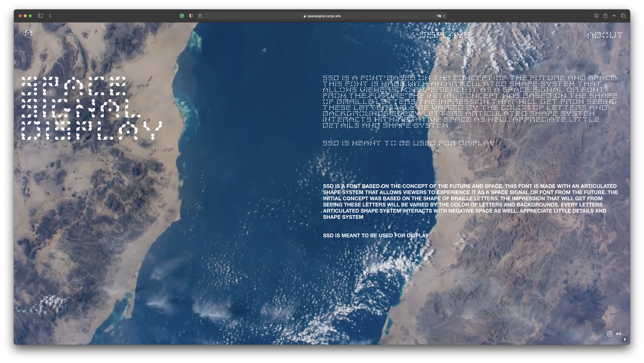
Task: Click the double-asterisk icon beside Instagram
Action: pos(618,334)
